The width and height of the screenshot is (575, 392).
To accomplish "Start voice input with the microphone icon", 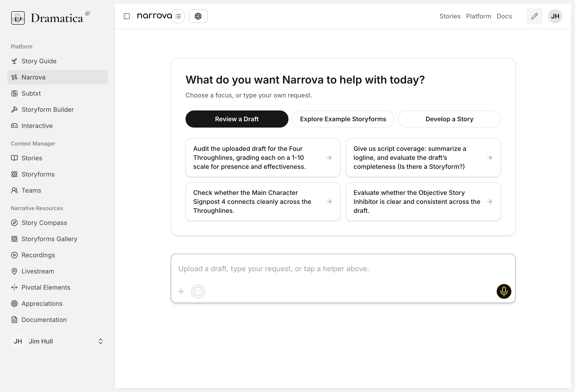I will (x=504, y=291).
